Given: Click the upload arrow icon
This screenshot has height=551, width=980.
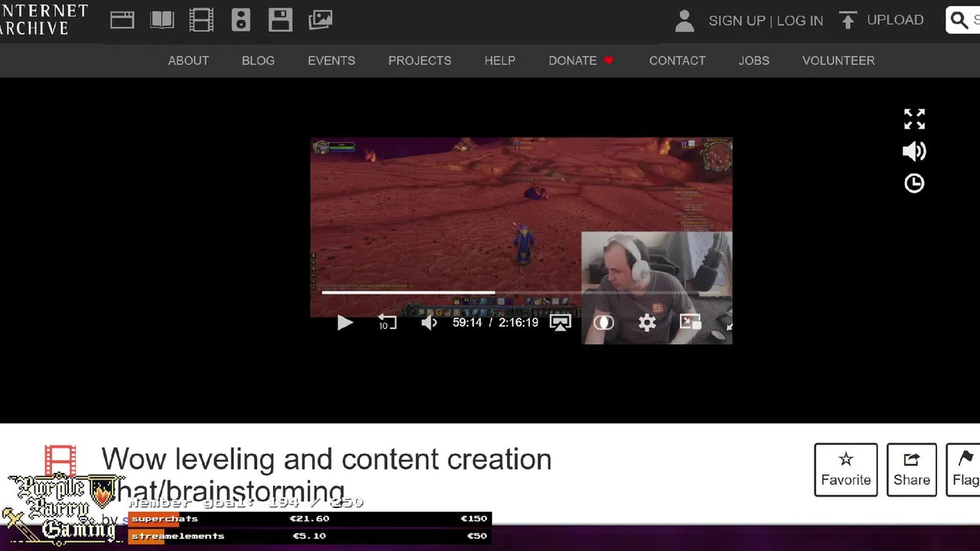Looking at the screenshot, I should tap(848, 20).
